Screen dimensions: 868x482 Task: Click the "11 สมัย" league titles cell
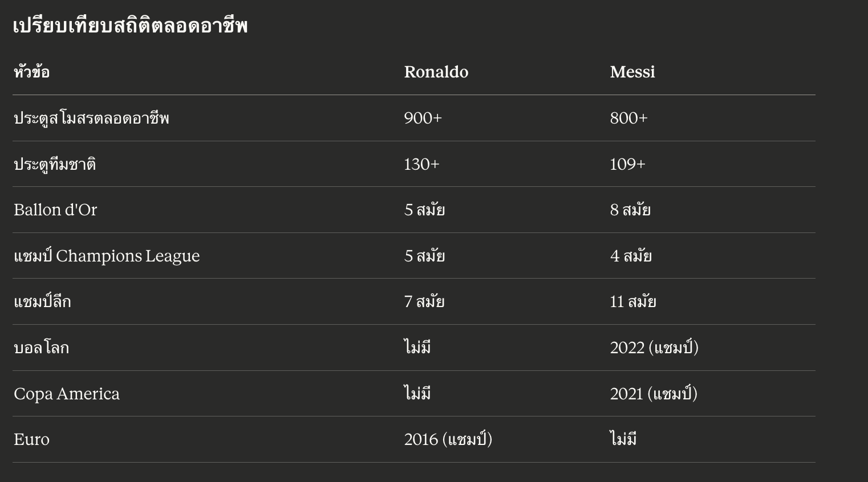(x=632, y=302)
